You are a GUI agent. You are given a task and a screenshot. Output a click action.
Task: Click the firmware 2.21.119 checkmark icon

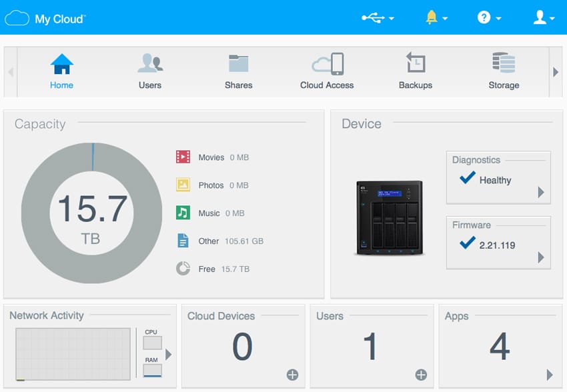(x=467, y=243)
